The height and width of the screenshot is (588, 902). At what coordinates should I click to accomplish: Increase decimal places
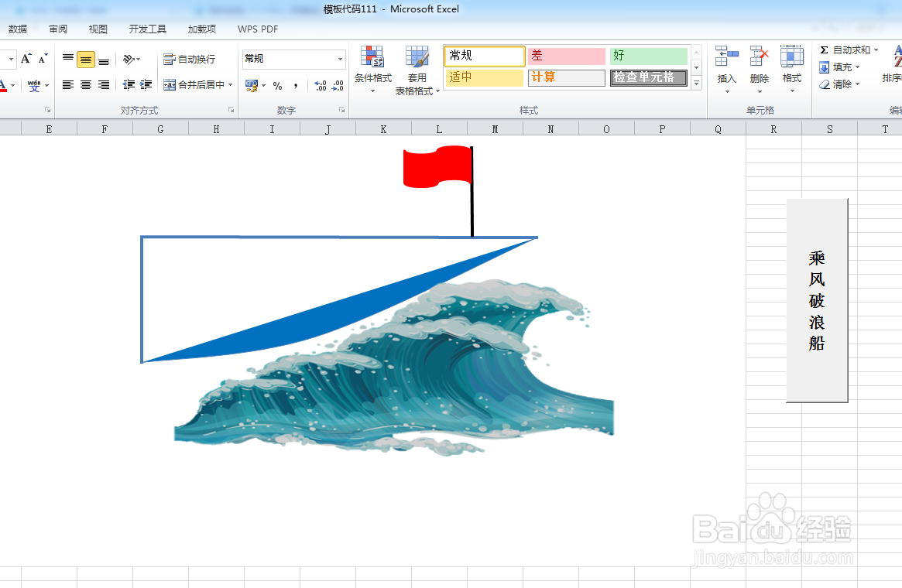(x=321, y=85)
